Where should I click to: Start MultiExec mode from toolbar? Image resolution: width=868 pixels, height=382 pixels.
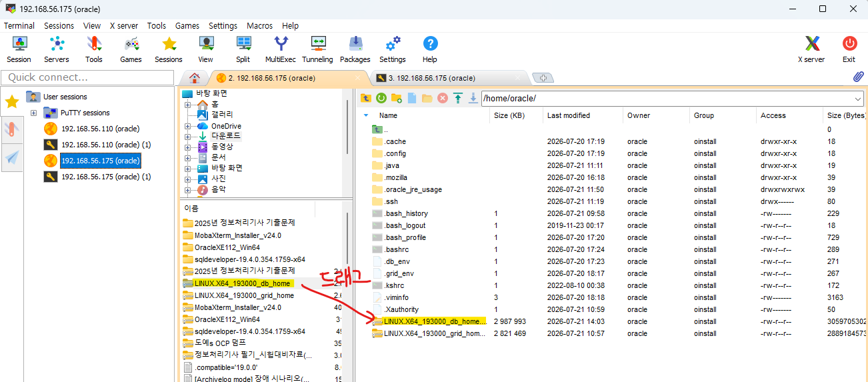click(x=281, y=49)
